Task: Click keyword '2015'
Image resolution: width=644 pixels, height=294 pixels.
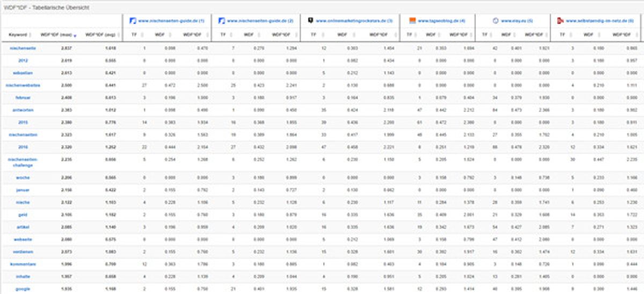Action: (23, 122)
